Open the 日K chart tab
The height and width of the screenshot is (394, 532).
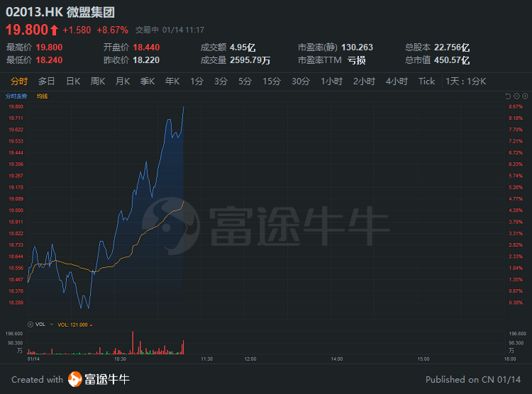pos(73,81)
